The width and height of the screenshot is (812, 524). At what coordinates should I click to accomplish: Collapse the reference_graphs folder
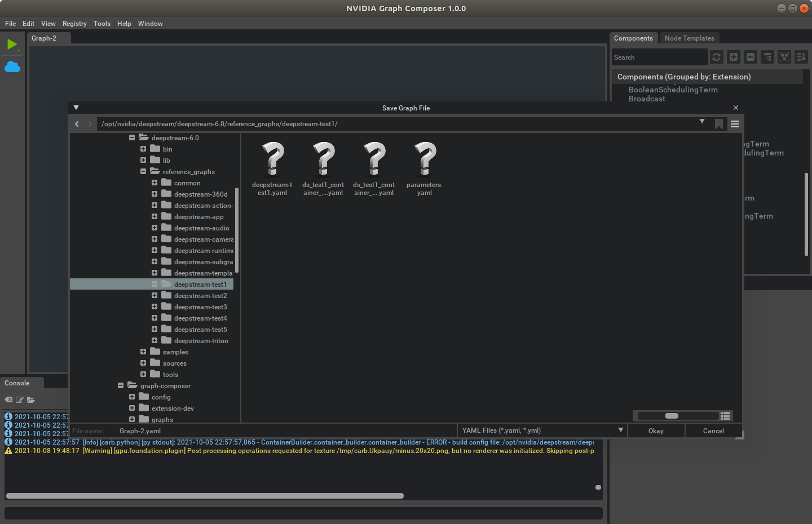point(143,171)
